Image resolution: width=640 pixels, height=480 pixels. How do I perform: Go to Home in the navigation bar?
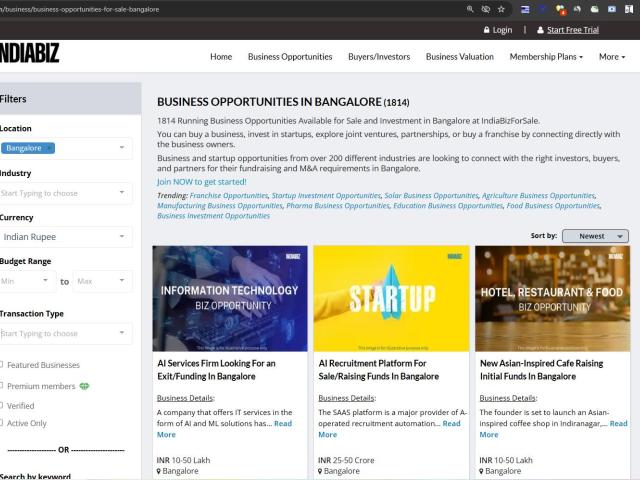click(221, 57)
